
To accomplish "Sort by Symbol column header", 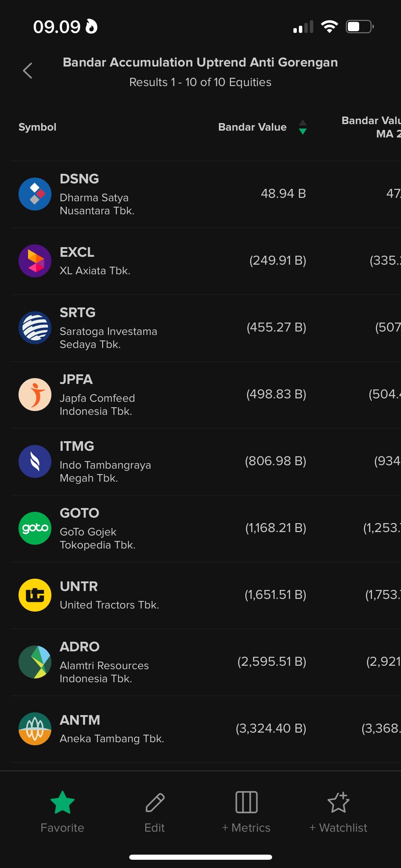I will tap(37, 127).
